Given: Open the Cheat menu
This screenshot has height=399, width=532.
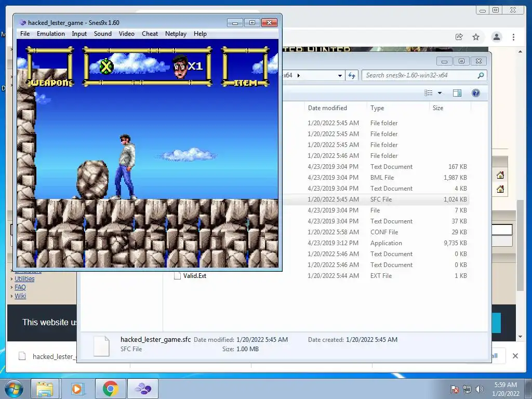Looking at the screenshot, I should pos(150,34).
